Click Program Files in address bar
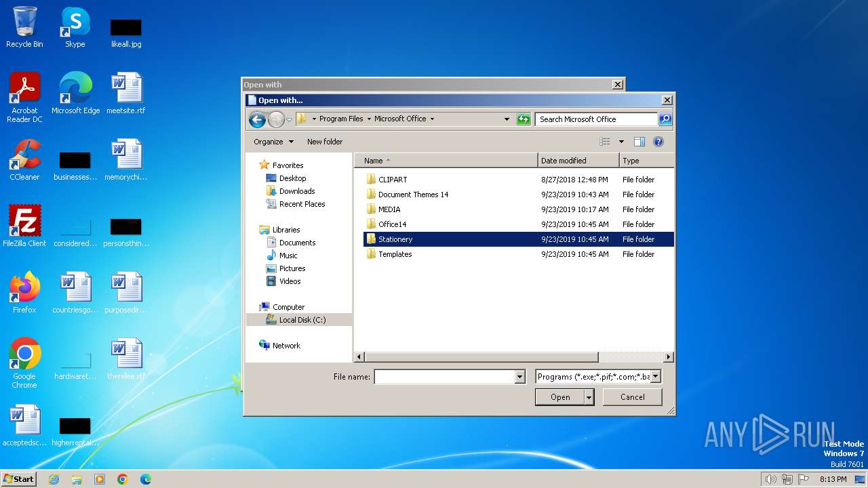Viewport: 868px width, 488px height. tap(341, 119)
